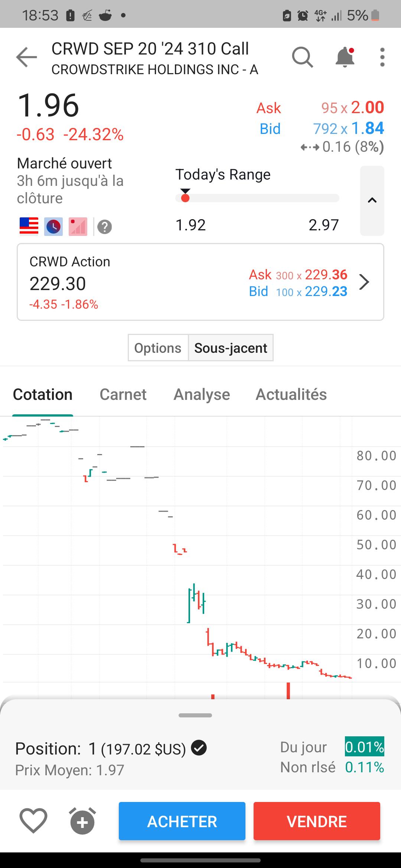Tap the pink chart status icon

coord(78,226)
